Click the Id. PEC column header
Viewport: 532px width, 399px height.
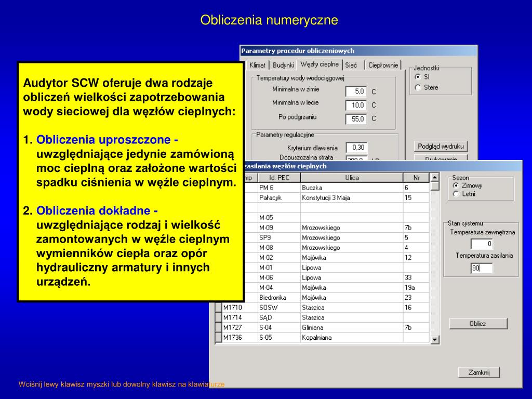[x=279, y=178]
